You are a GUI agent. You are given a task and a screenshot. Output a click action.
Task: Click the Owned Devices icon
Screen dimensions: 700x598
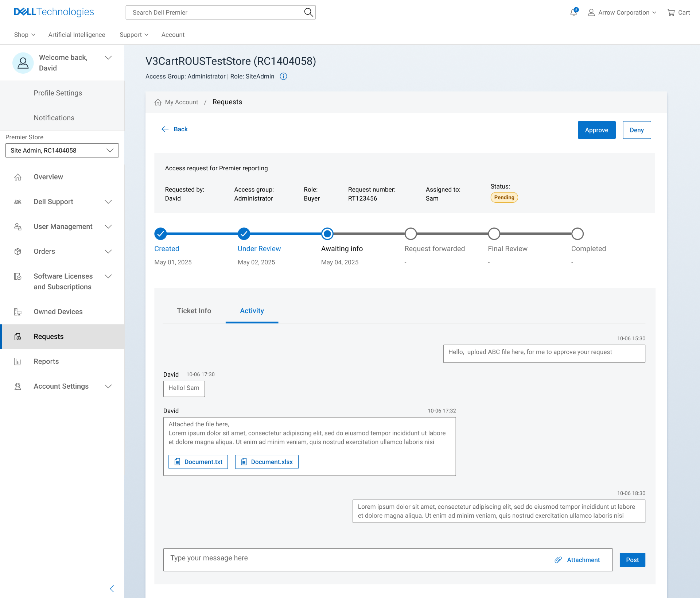(x=17, y=312)
